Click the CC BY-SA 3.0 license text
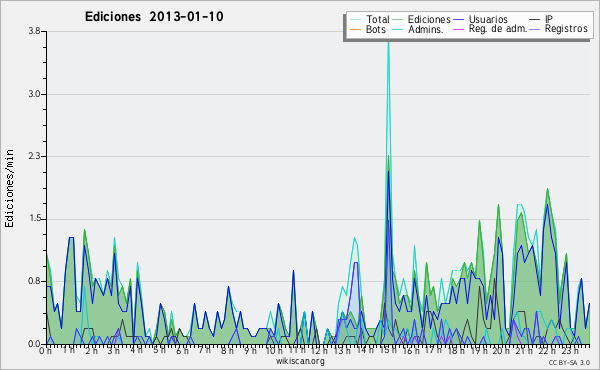 coord(569,363)
